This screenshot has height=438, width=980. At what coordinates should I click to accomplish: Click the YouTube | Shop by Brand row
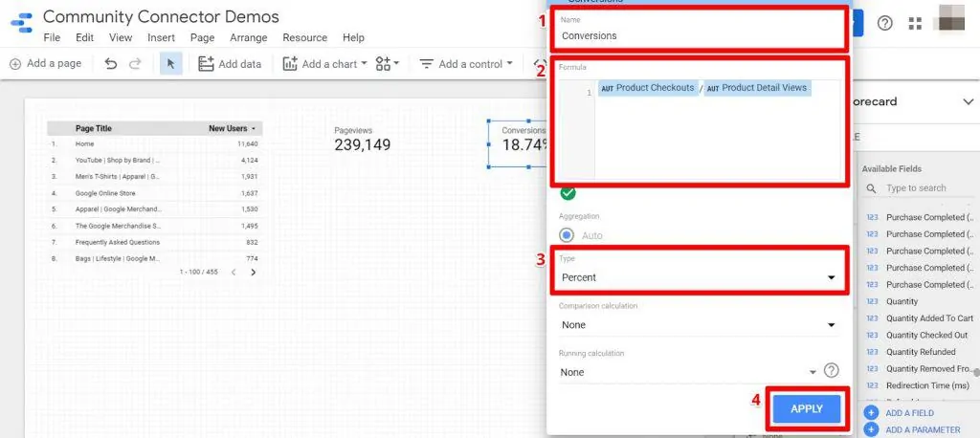coord(155,160)
